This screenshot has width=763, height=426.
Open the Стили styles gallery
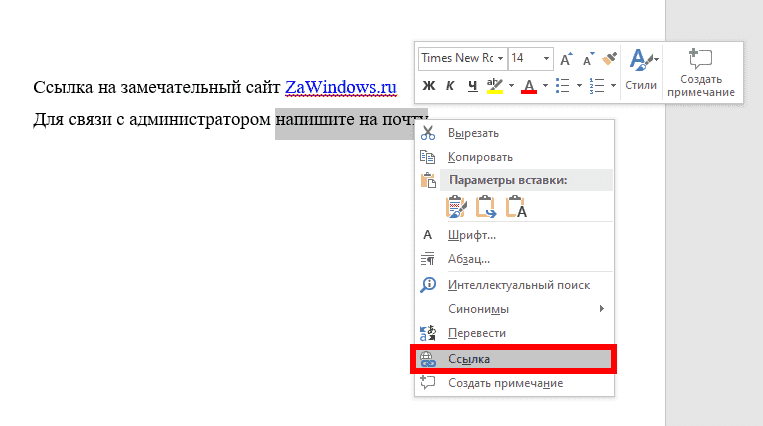coord(642,71)
